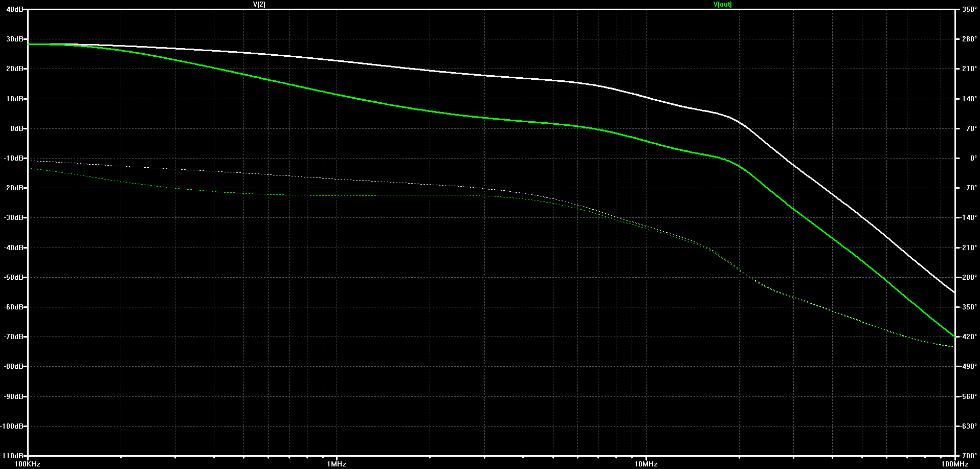Click the -80dB magnitude axis label

14,366
